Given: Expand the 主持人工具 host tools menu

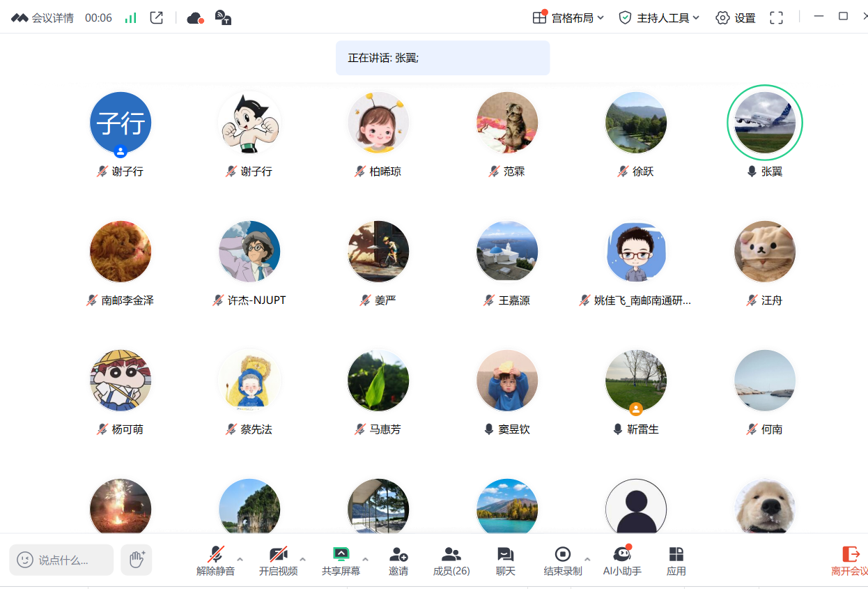Looking at the screenshot, I should [x=659, y=18].
